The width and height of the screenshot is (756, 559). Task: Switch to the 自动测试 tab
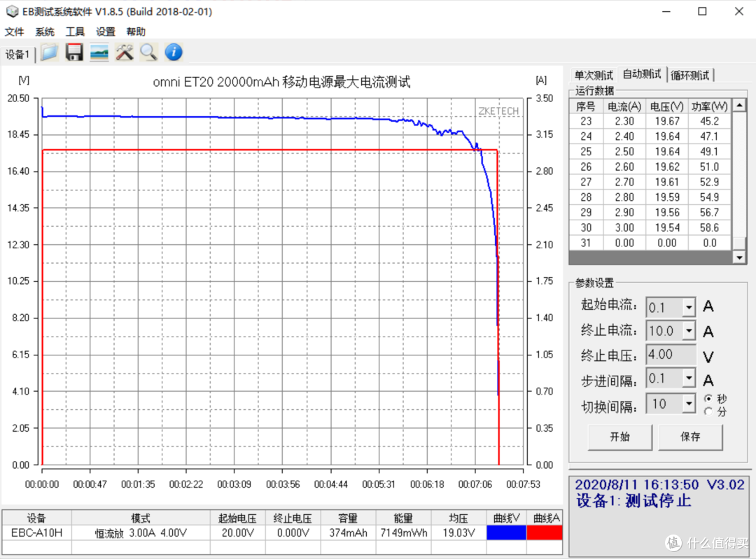(x=642, y=73)
